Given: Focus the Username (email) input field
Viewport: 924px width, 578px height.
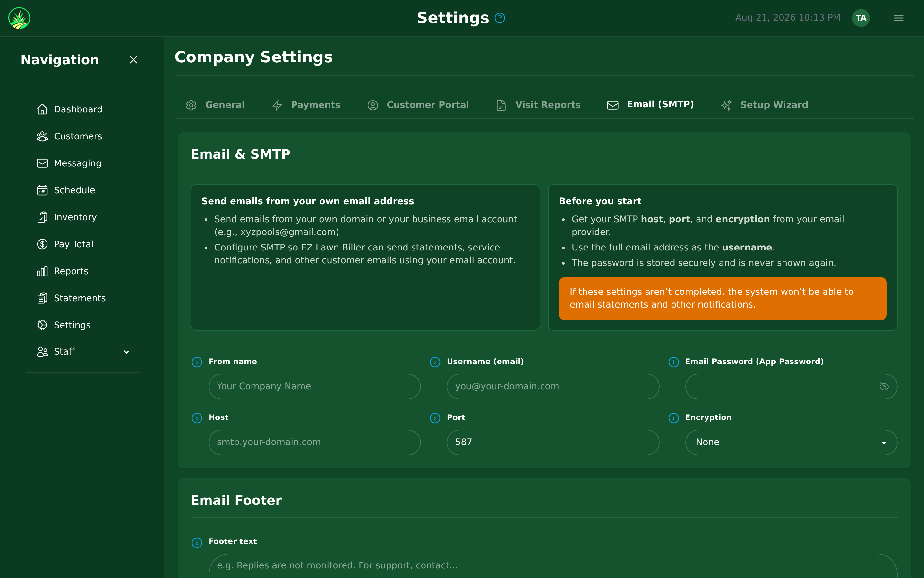Looking at the screenshot, I should point(553,387).
